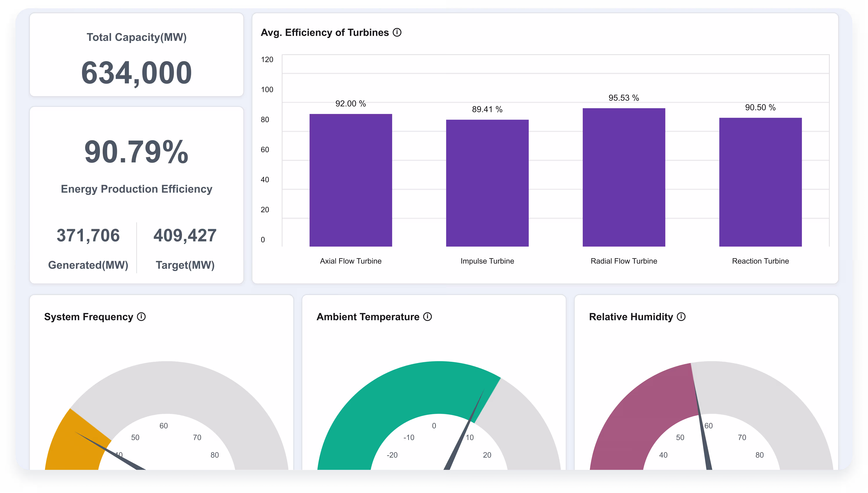Image resolution: width=868 pixels, height=493 pixels.
Task: Click the Ambient Temperature title
Action: tap(368, 317)
